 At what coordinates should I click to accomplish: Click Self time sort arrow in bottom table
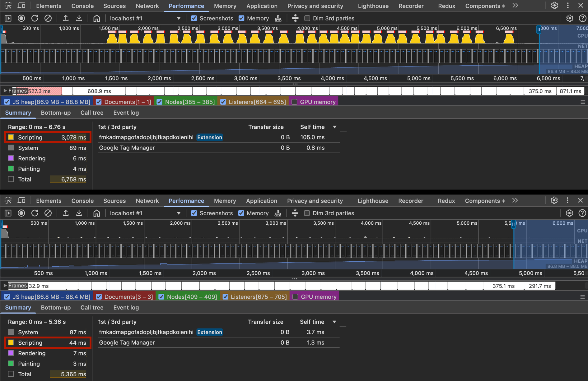click(334, 322)
